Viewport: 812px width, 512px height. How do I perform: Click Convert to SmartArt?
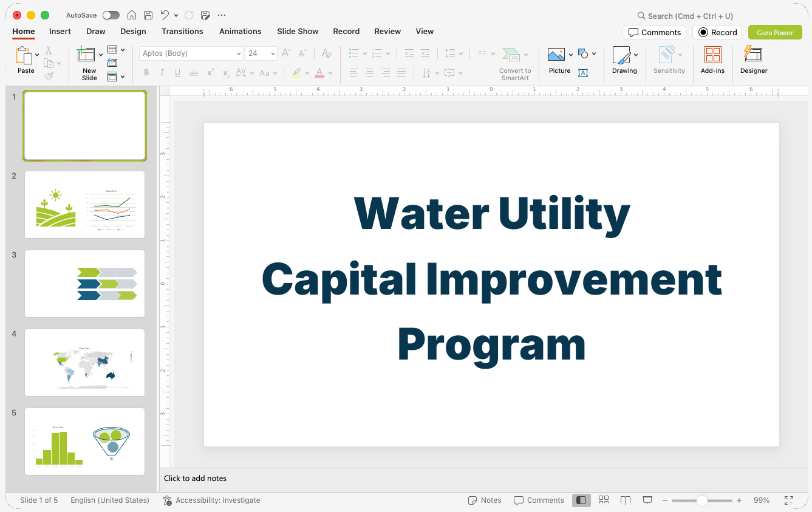(x=515, y=63)
